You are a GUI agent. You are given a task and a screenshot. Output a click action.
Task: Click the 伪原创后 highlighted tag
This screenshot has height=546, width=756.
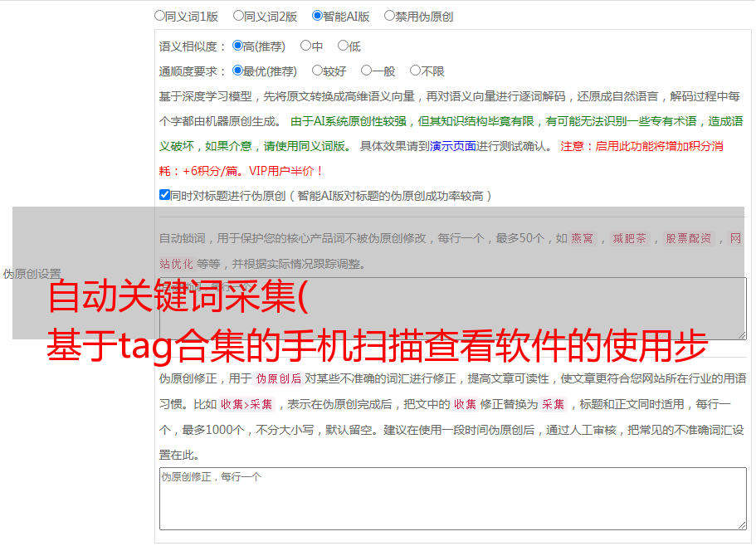(279, 378)
